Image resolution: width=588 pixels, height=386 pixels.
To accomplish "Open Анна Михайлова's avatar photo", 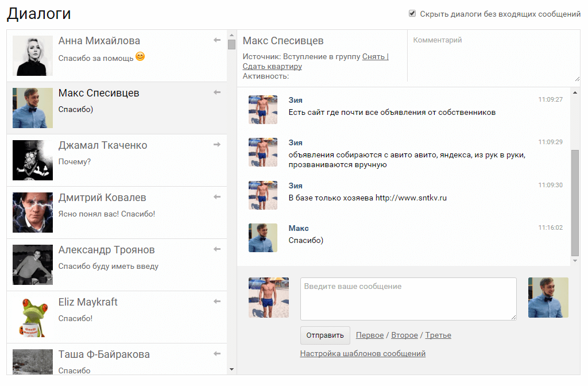I will coord(33,56).
